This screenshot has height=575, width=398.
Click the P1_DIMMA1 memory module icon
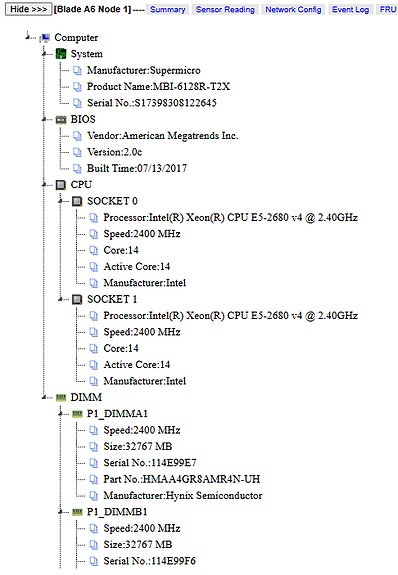(77, 414)
